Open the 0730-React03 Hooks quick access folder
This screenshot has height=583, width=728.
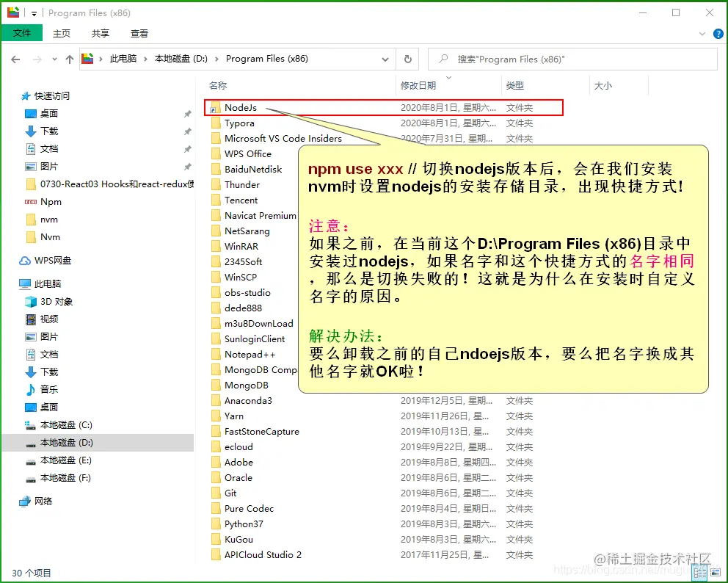click(109, 184)
